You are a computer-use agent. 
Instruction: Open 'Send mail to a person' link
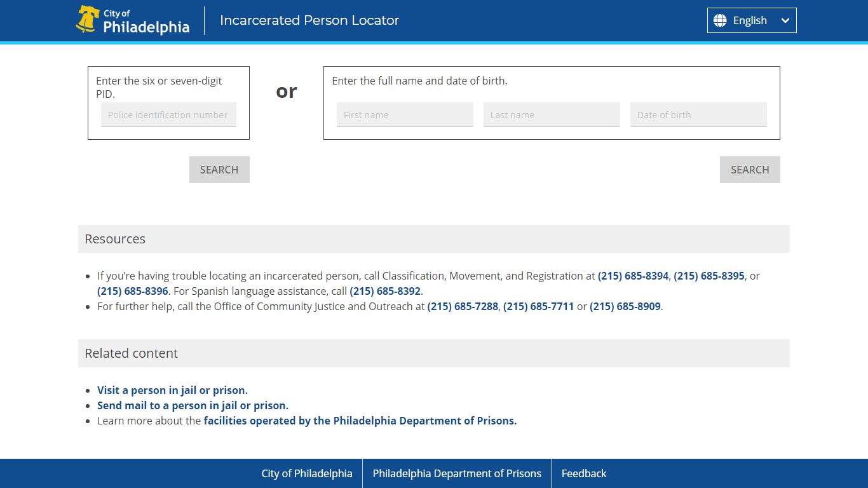(193, 405)
